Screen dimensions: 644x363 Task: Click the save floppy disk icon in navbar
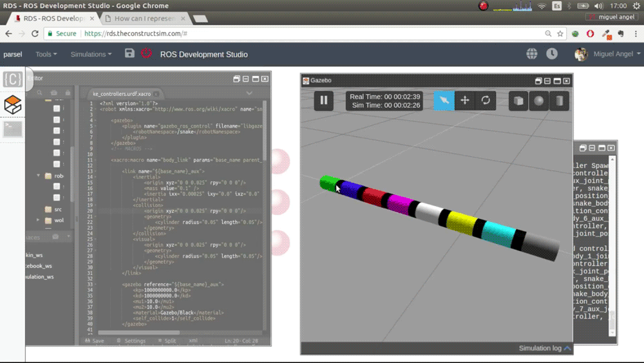[x=129, y=53]
